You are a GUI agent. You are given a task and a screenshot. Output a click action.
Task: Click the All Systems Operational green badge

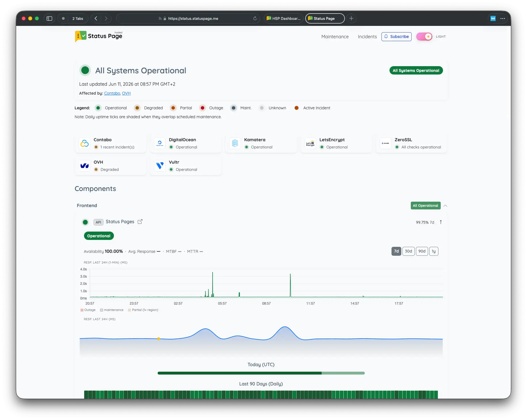[x=416, y=70]
